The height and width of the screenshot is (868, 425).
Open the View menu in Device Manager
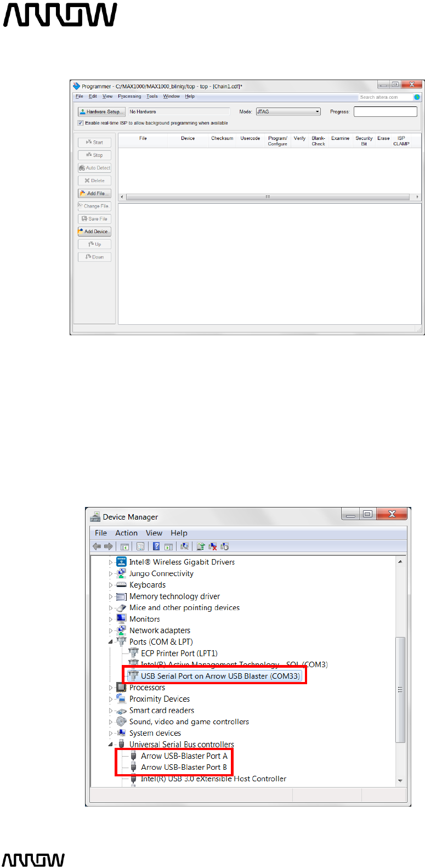coord(154,533)
